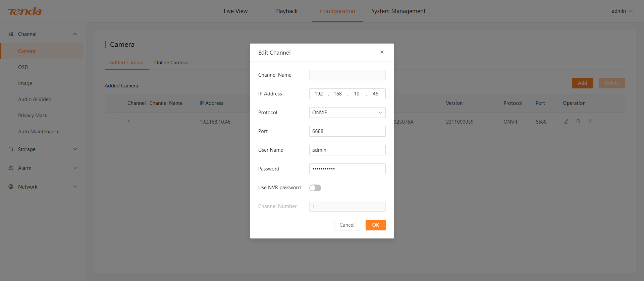Screen dimensions: 644x281
Task: Click the Network globe icon in sidebar
Action: [11, 187]
